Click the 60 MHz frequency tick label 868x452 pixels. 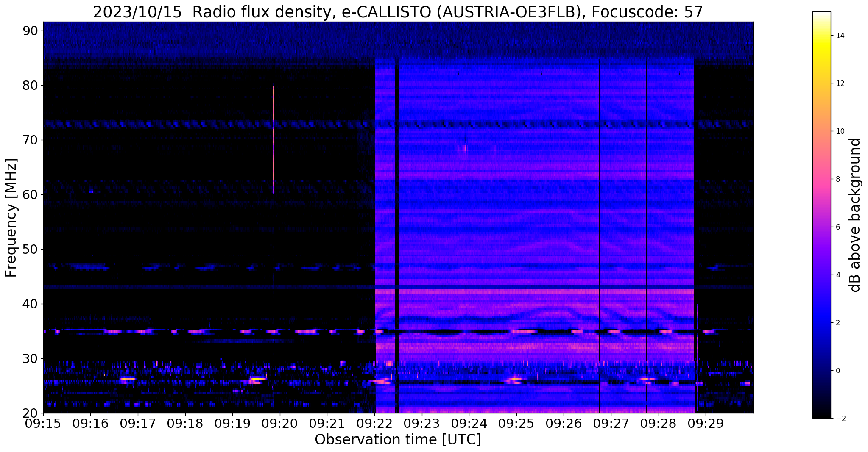[31, 194]
